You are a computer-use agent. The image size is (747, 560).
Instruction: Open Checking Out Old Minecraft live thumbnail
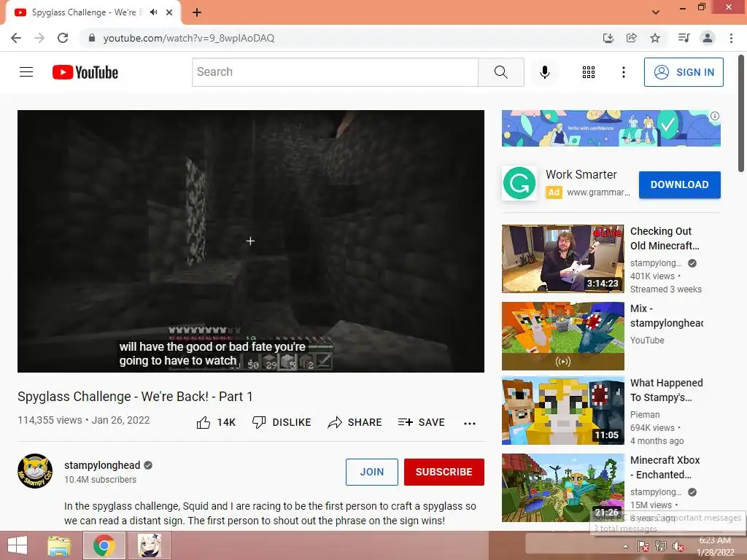(562, 259)
